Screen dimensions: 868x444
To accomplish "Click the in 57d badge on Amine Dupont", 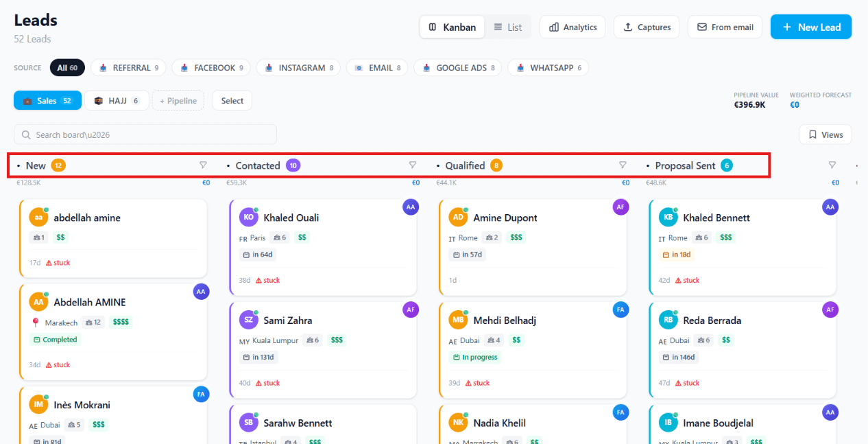I will point(468,255).
